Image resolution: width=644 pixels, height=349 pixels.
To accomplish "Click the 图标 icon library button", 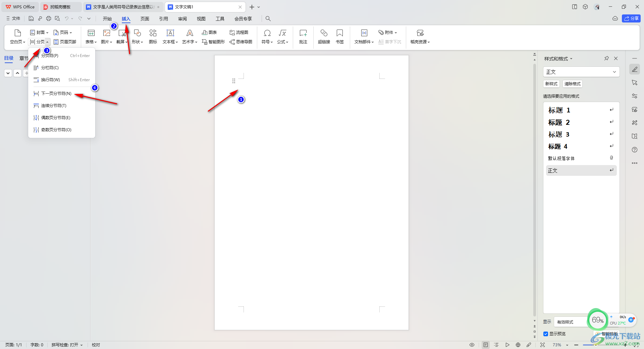I will point(153,37).
